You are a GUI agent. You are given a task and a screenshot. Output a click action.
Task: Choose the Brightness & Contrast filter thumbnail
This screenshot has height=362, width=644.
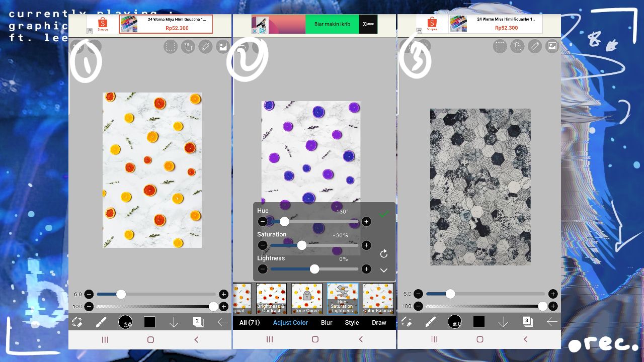coord(271,299)
